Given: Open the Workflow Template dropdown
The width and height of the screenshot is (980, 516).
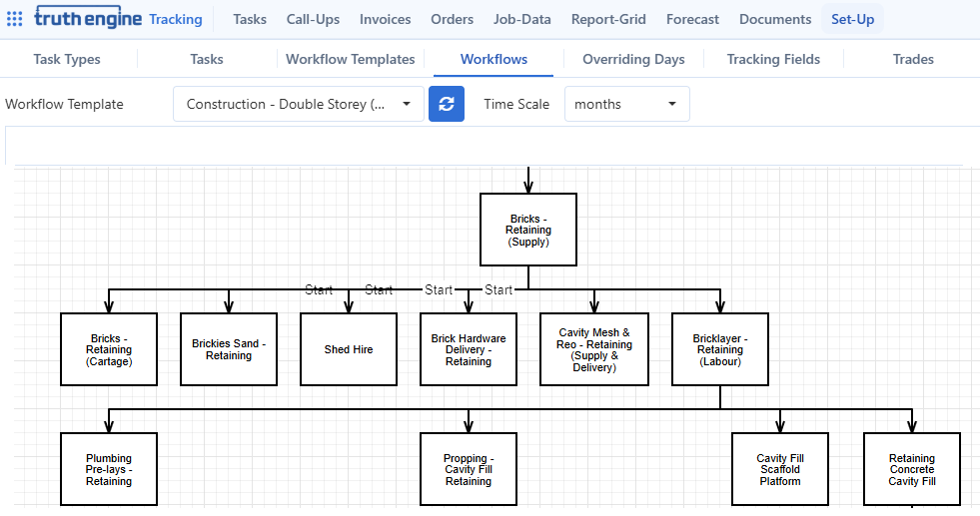Looking at the screenshot, I should click(x=298, y=104).
